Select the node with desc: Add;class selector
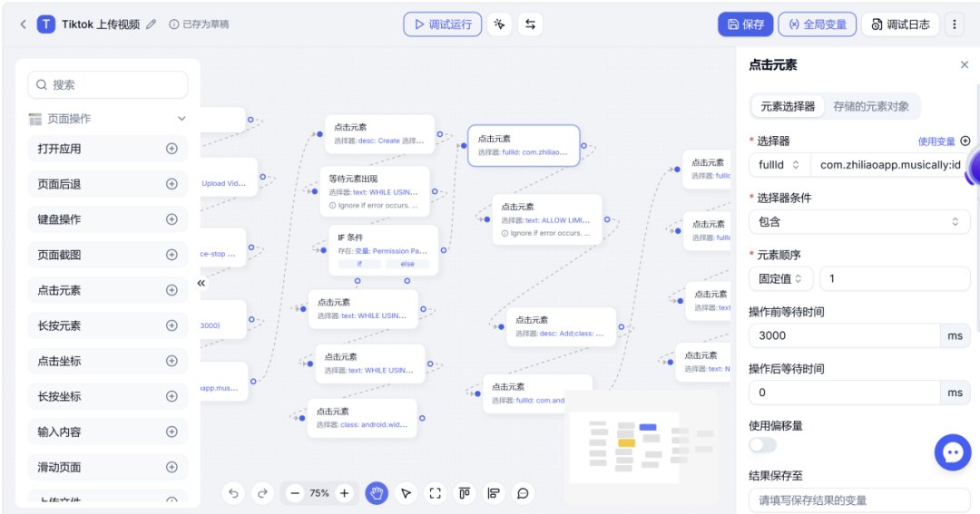The height and width of the screenshot is (514, 980). click(561, 326)
